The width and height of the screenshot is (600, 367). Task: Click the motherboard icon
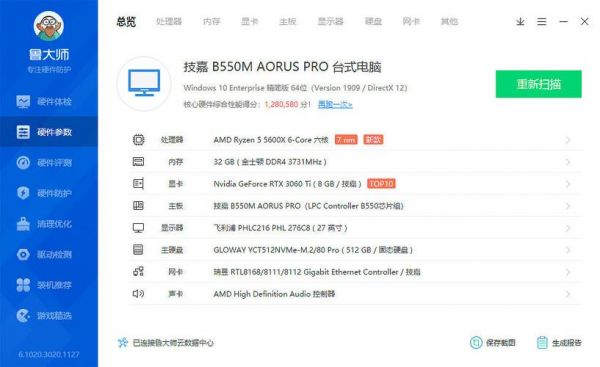[x=138, y=206]
